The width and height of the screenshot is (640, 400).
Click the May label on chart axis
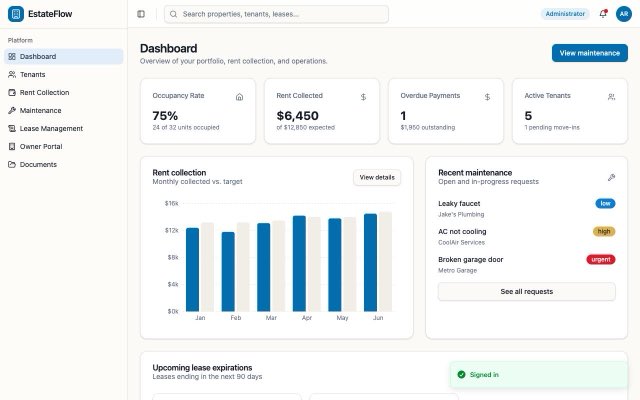[x=342, y=318]
